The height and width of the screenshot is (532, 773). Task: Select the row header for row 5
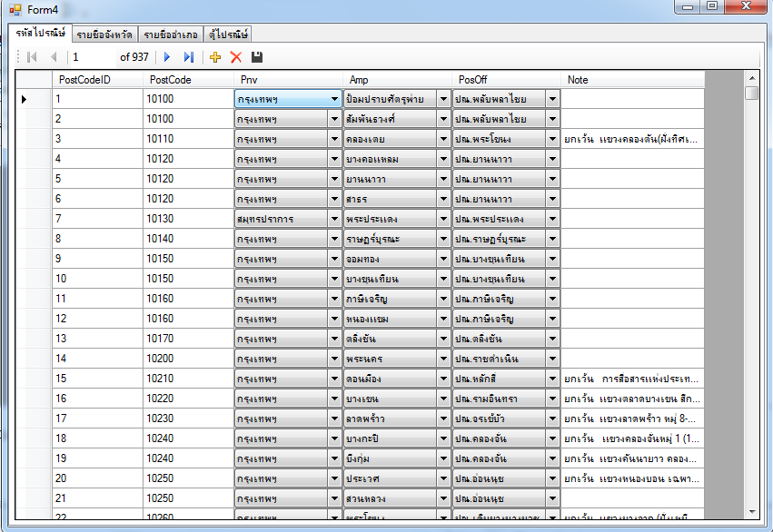click(34, 179)
